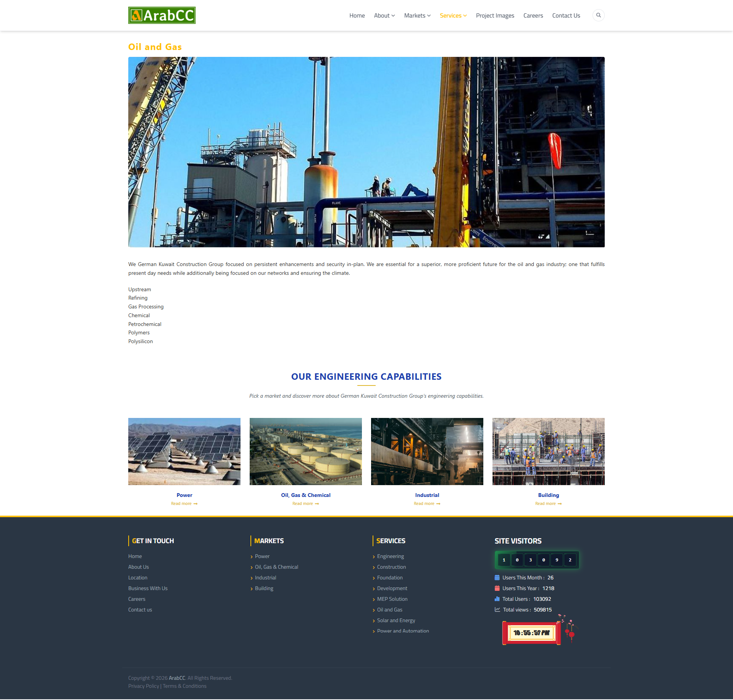Open the footer Business With Us link
The image size is (733, 700).
[x=148, y=588]
